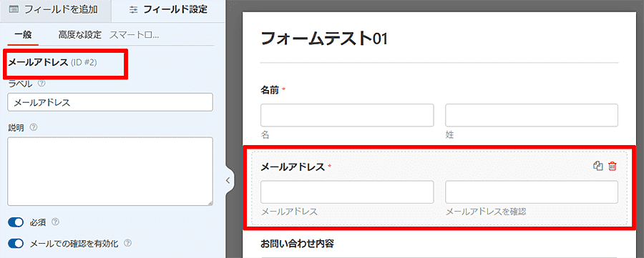
Task: Click the 名 first name input
Action: click(x=347, y=115)
